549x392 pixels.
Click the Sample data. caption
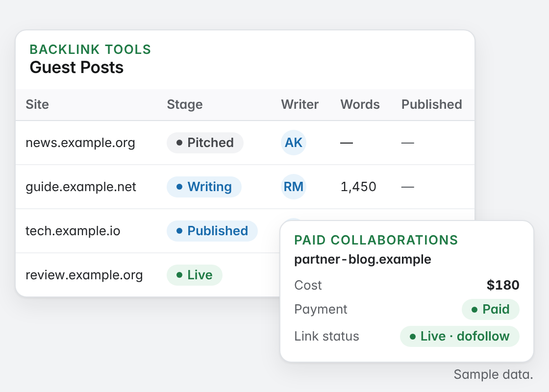[x=493, y=374]
